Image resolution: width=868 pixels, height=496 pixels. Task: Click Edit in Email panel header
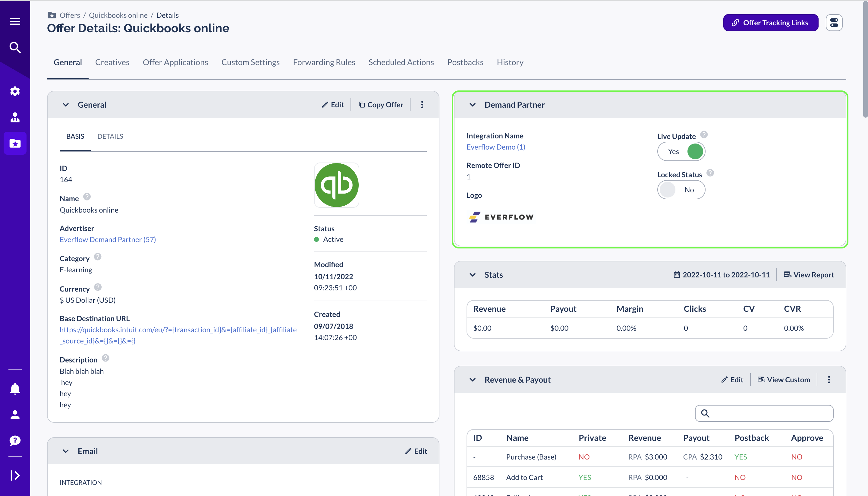[x=416, y=451]
